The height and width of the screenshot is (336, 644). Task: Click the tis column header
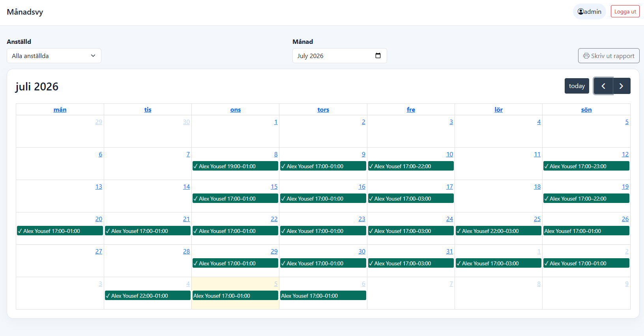(148, 110)
